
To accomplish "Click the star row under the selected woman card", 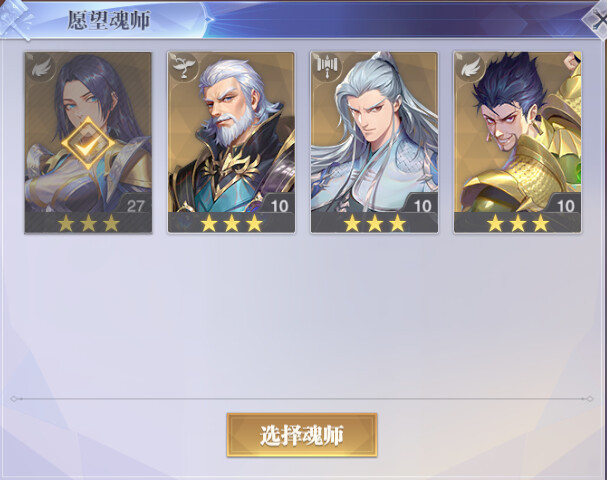I will (x=88, y=224).
